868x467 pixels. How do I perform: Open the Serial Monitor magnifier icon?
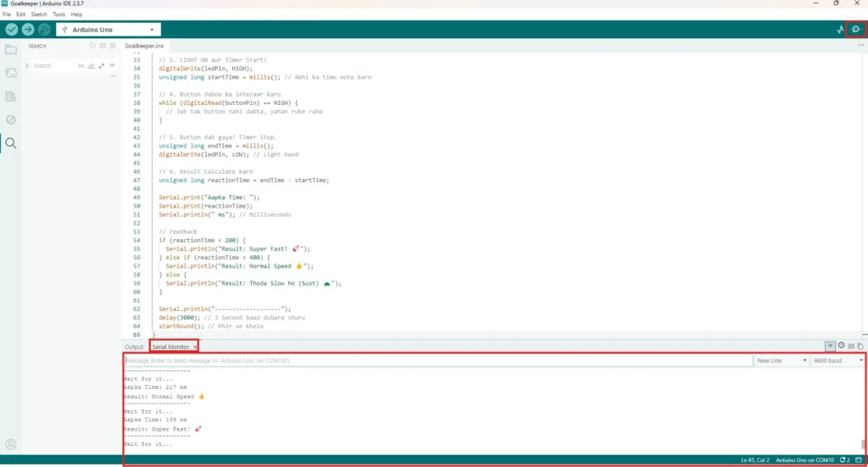(856, 30)
